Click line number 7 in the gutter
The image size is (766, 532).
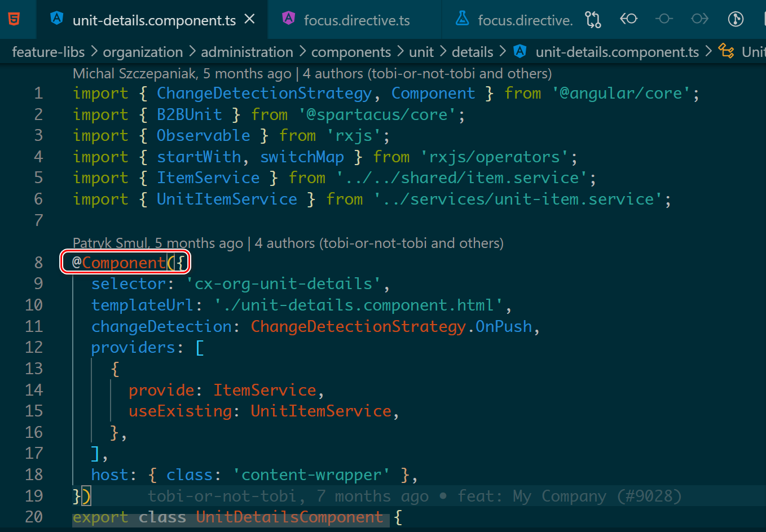pos(38,220)
